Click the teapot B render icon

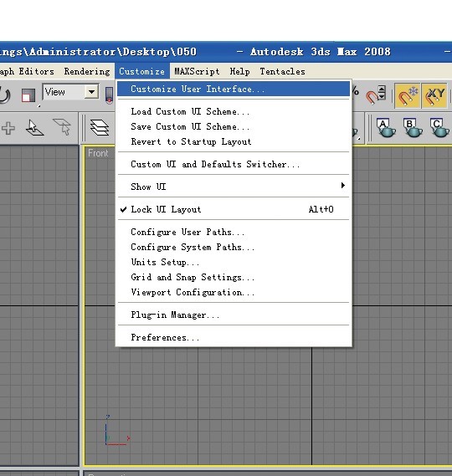coord(412,128)
